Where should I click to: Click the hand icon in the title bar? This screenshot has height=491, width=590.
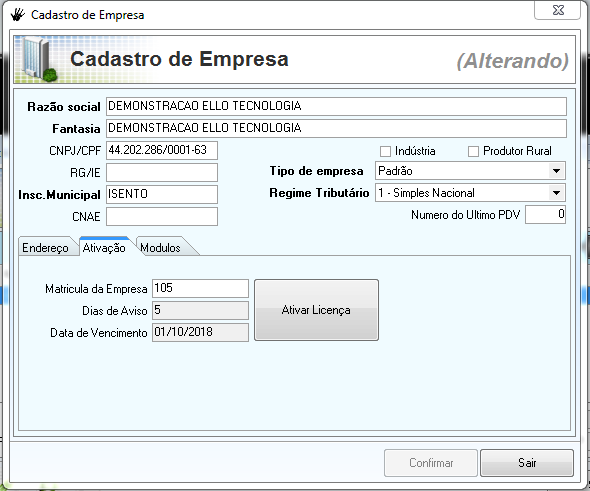18,15
